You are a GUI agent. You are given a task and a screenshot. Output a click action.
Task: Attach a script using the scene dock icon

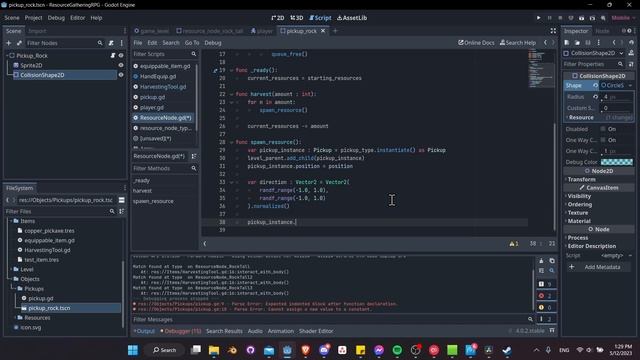(111, 43)
